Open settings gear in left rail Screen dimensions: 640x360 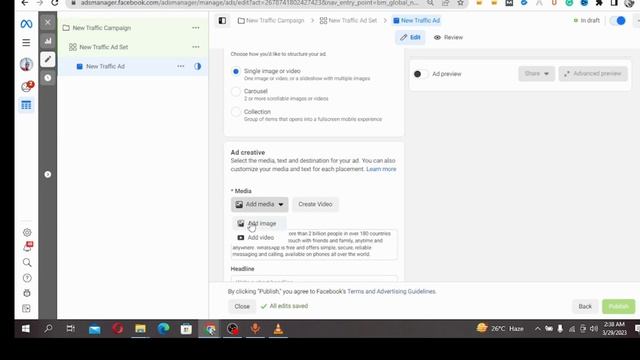point(27,232)
